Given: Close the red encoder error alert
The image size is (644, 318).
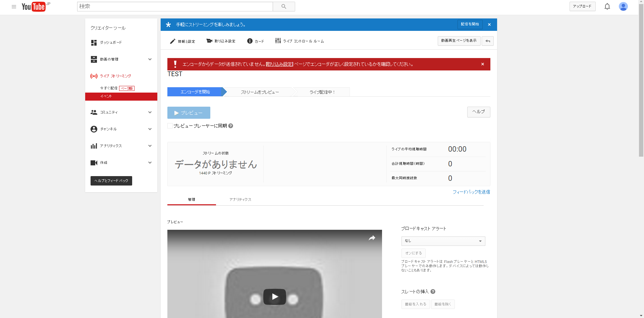Looking at the screenshot, I should click(483, 64).
